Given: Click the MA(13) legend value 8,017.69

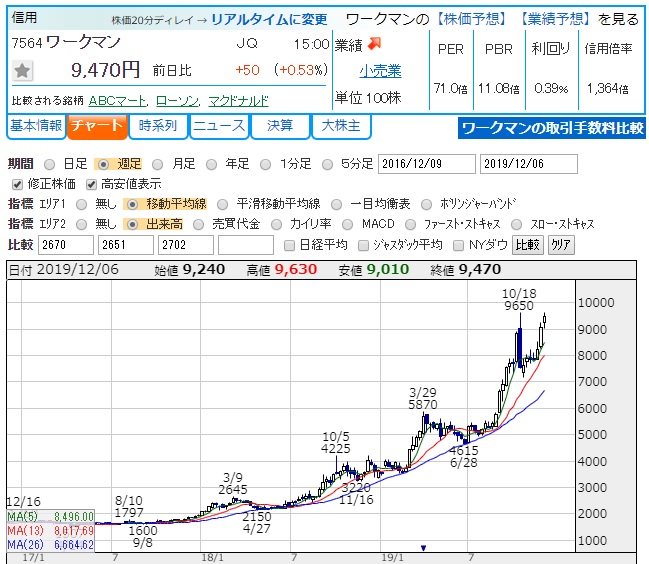Looking at the screenshot, I should tap(74, 530).
